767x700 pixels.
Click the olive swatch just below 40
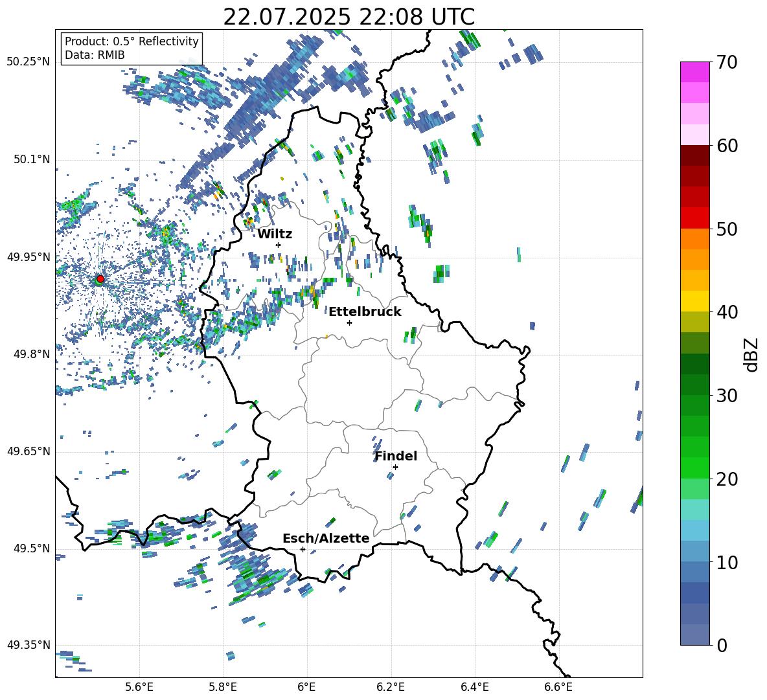[695, 322]
